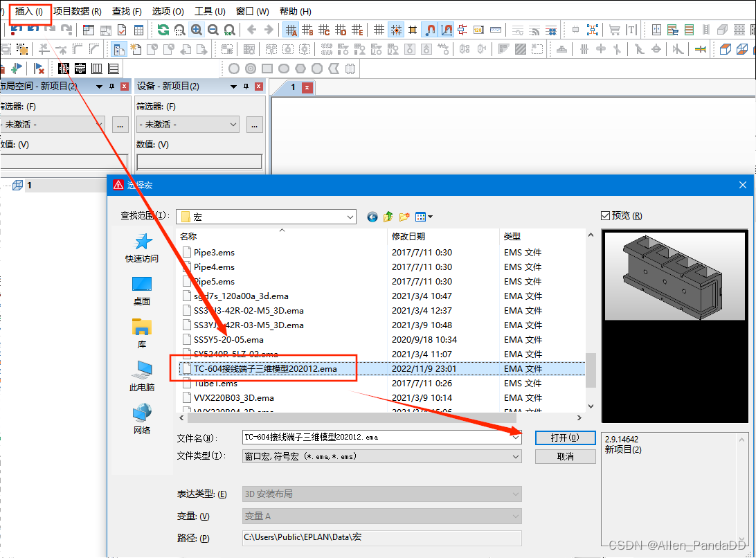Toggle the object snap magnet icon
The height and width of the screenshot is (558, 756).
(x=431, y=30)
